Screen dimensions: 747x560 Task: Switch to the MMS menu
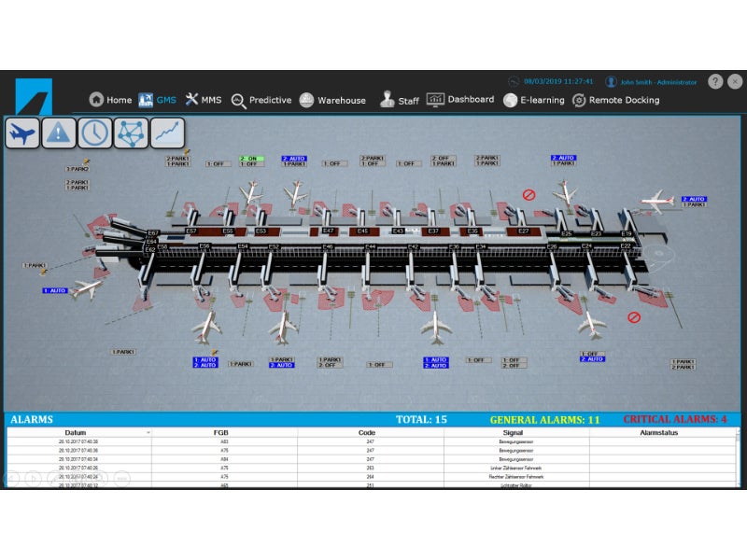204,100
